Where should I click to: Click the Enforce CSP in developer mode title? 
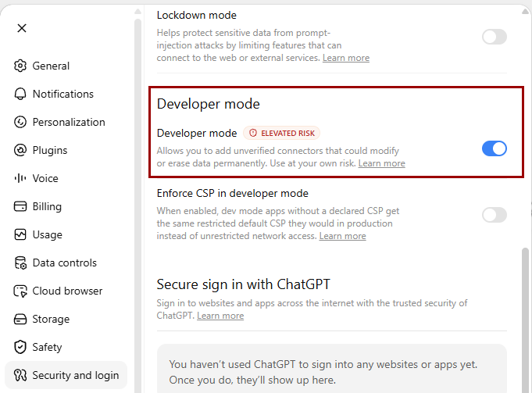tap(233, 194)
